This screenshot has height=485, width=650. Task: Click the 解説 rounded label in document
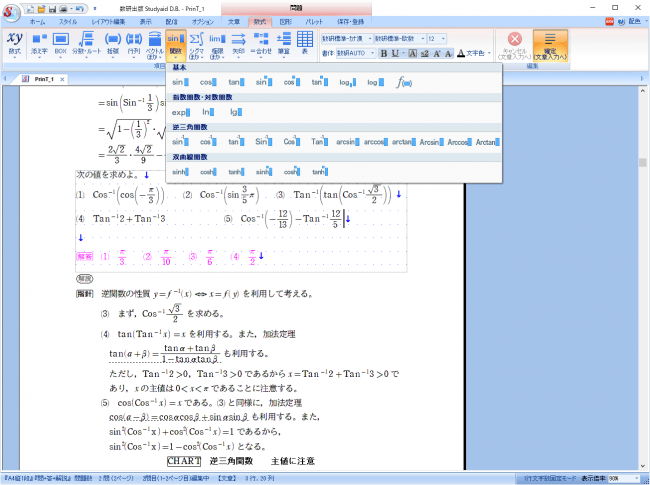[85, 279]
